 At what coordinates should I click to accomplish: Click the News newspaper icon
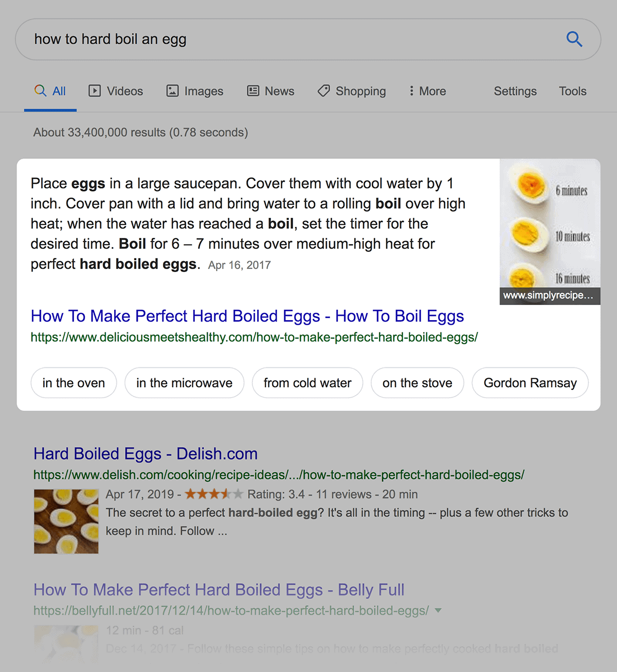(253, 91)
